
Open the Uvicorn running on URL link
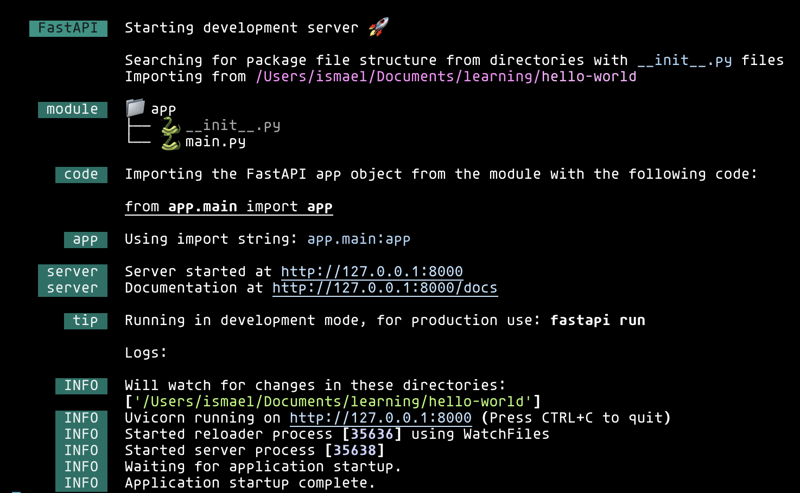pyautogui.click(x=380, y=418)
